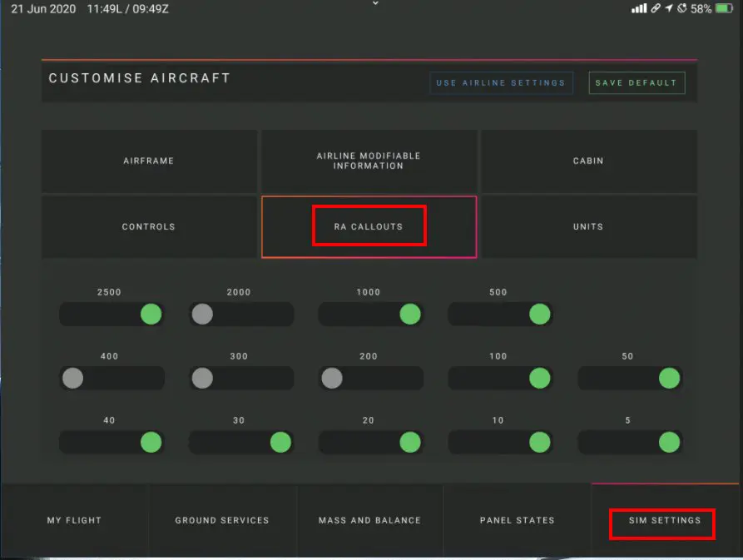
Task: Go to the My Flight tab
Action: pos(74,520)
